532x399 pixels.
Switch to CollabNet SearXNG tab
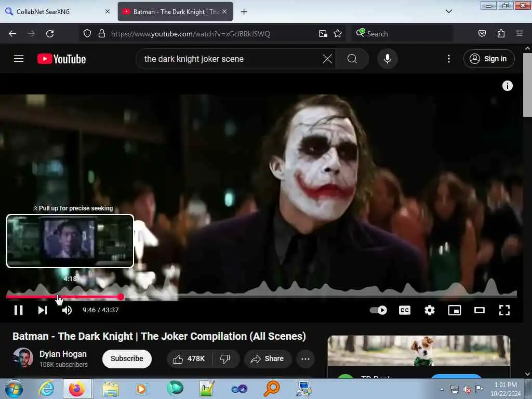coord(56,11)
